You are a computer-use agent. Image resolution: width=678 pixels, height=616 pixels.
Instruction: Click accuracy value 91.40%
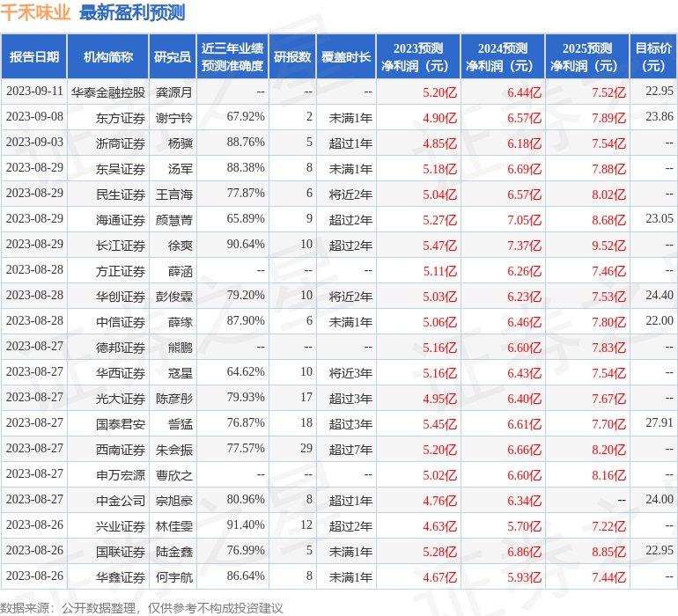[246, 524]
